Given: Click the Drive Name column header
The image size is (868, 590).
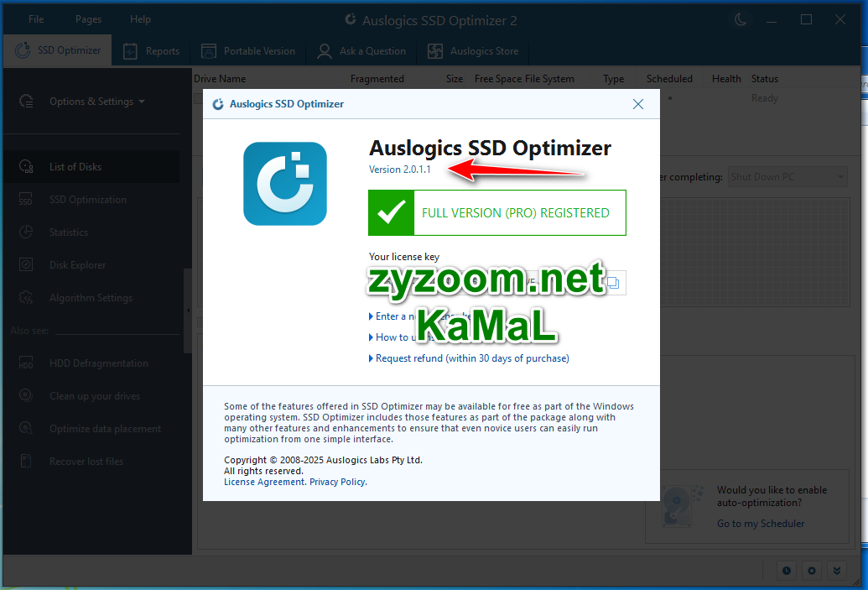Looking at the screenshot, I should pos(220,79).
